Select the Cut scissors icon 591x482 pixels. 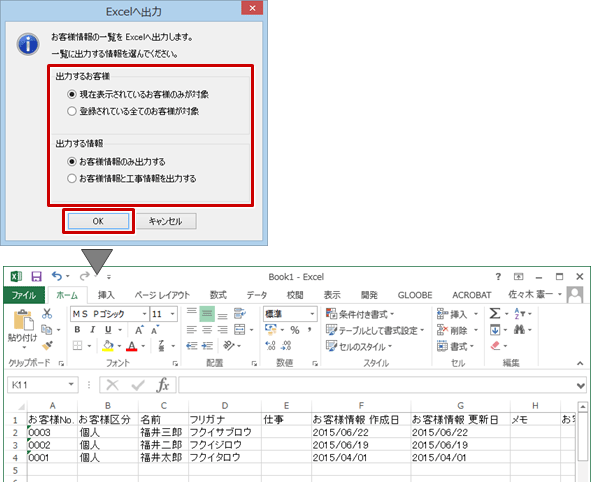click(x=47, y=313)
